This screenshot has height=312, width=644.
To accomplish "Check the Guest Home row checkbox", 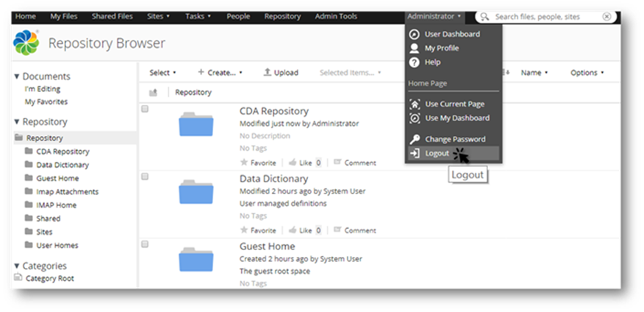I will click(145, 244).
